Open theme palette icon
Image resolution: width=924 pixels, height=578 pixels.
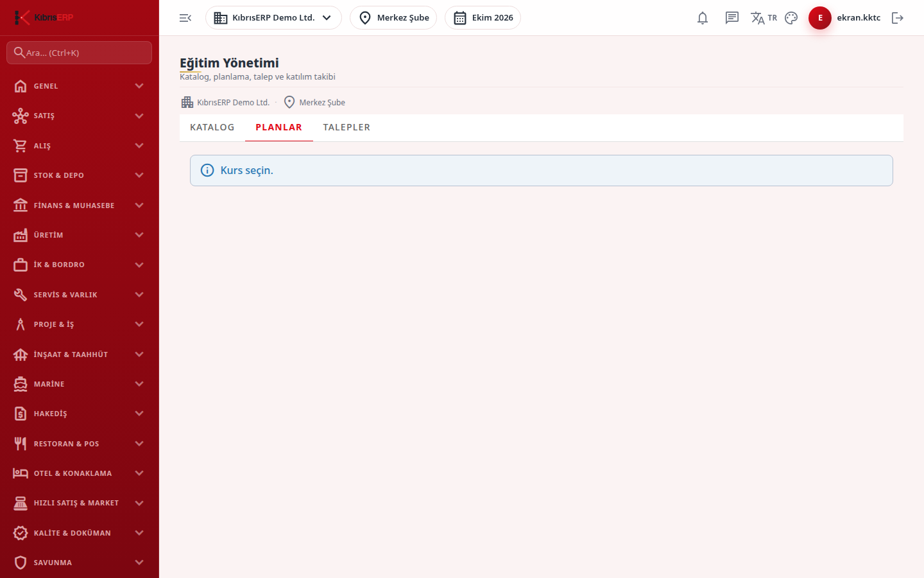tap(791, 18)
